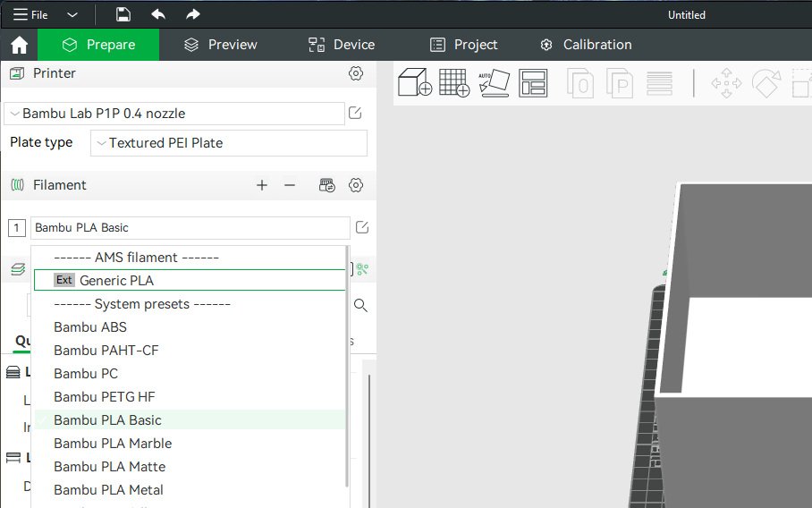Select Ext Generic PLA from the list
Screen dimensions: 812x508
coord(190,280)
